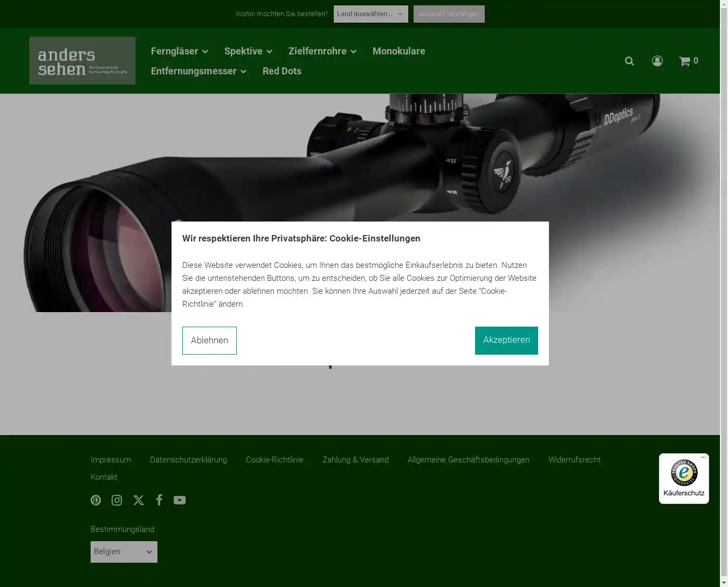Screen dimensions: 728x587
Task: Click the X (Twitter) icon
Action: coord(139,500)
